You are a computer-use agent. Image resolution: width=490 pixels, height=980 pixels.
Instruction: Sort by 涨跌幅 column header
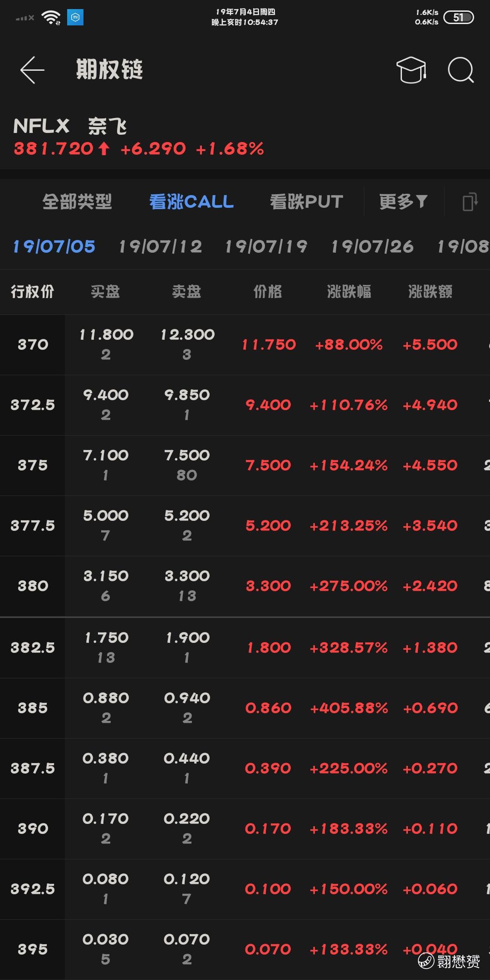tap(349, 291)
